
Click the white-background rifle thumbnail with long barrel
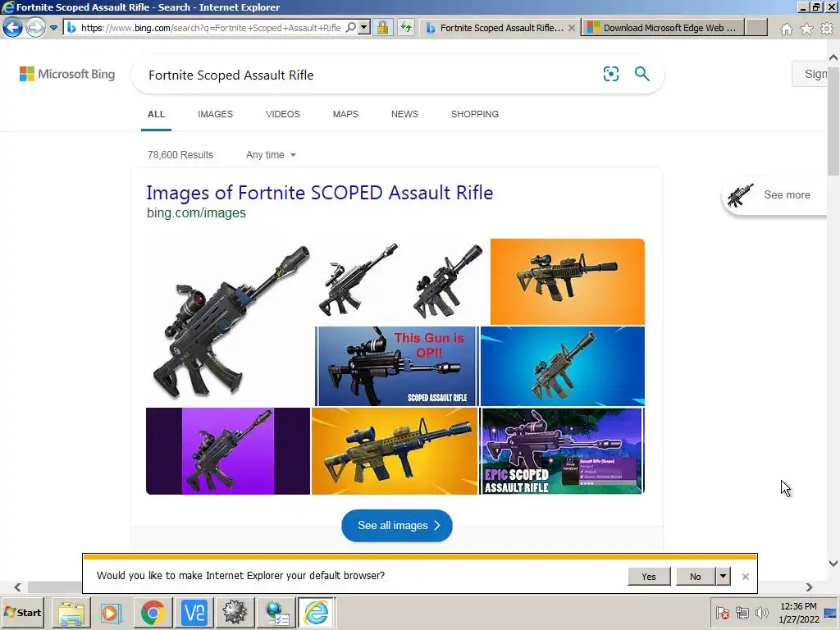click(x=358, y=281)
